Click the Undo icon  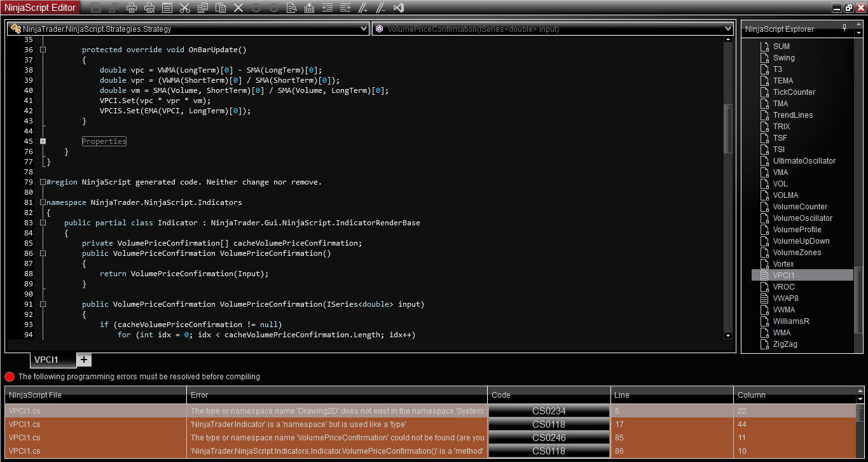click(x=256, y=8)
